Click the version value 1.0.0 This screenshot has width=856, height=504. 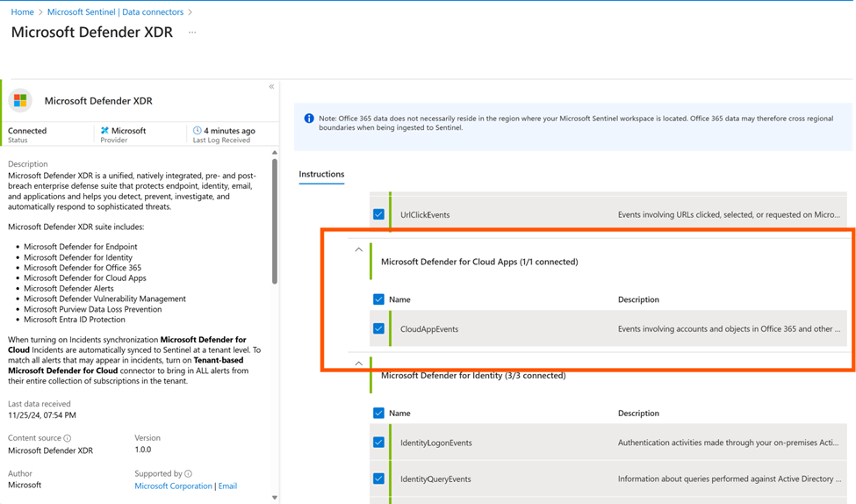[x=143, y=450]
